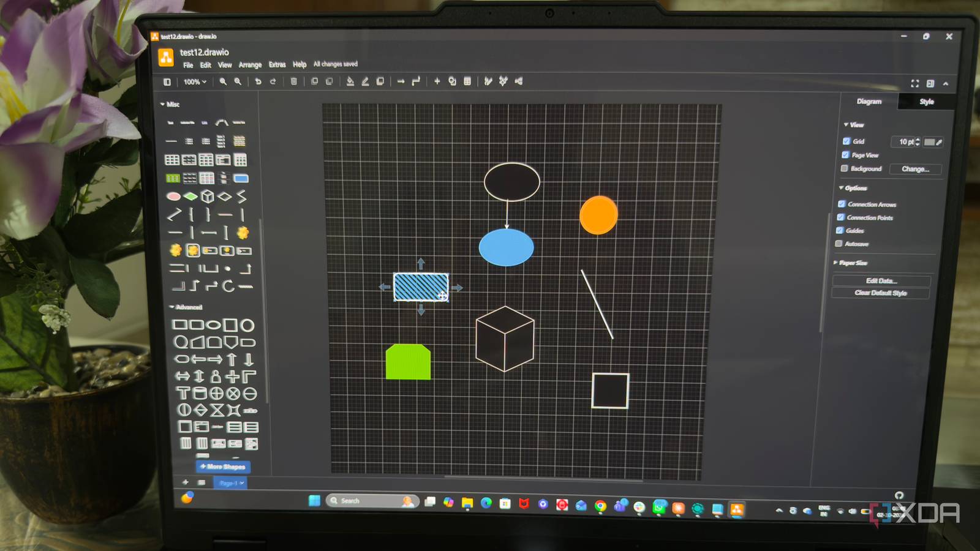Viewport: 980px width, 551px height.
Task: Click the grid size stepper arrows
Action: 918,142
